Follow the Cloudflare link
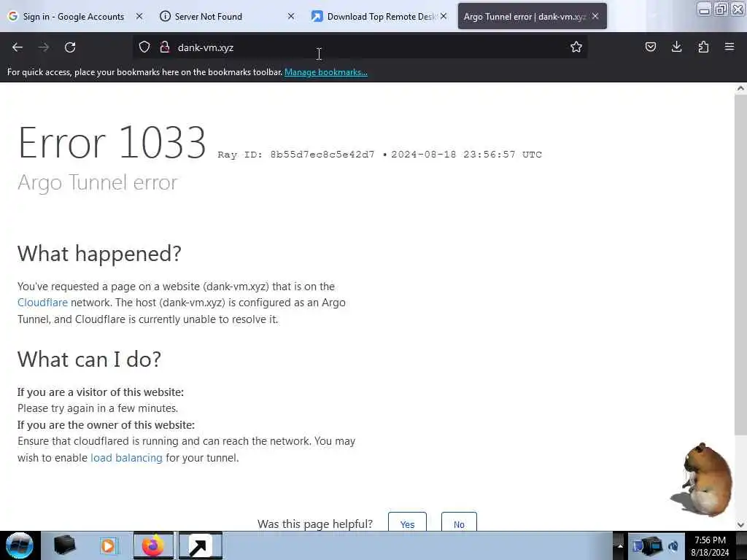Screen dimensions: 747x560 [42, 303]
